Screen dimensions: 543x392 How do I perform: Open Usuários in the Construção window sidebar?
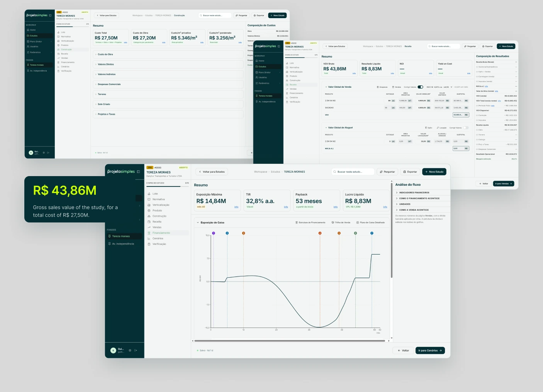click(x=34, y=47)
